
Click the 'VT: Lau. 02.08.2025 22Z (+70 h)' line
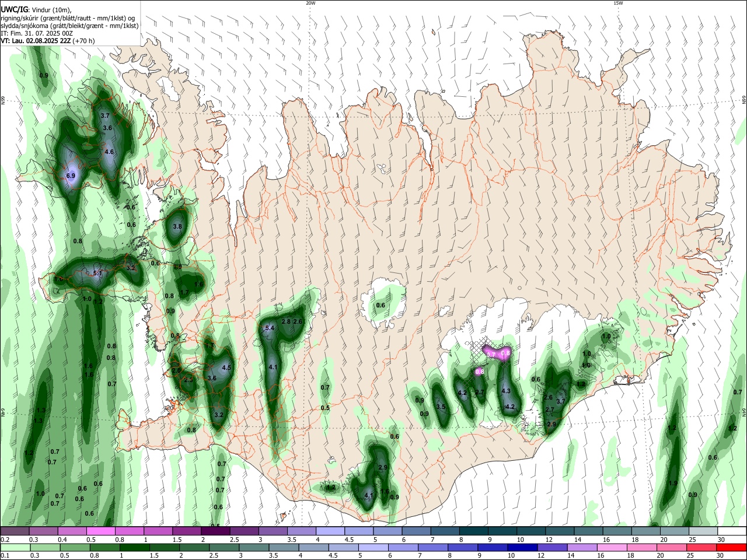(x=47, y=41)
